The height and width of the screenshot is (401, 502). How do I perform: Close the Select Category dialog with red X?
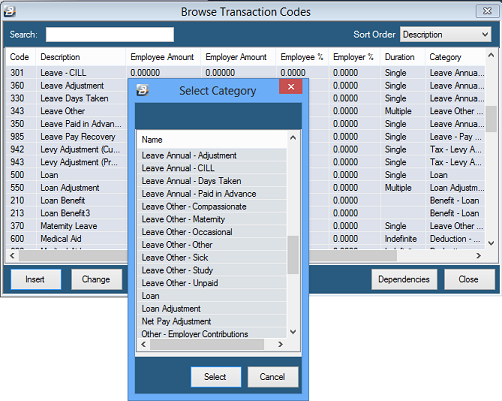point(291,87)
